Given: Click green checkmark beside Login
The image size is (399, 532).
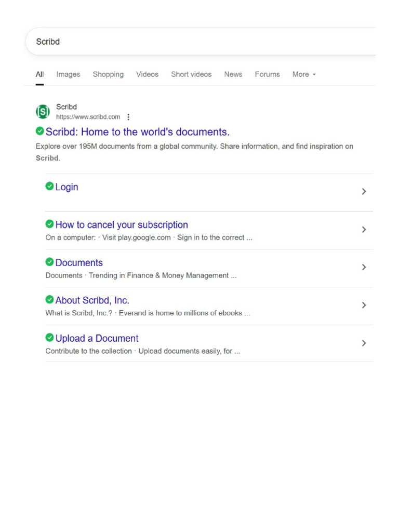Looking at the screenshot, I should point(49,186).
